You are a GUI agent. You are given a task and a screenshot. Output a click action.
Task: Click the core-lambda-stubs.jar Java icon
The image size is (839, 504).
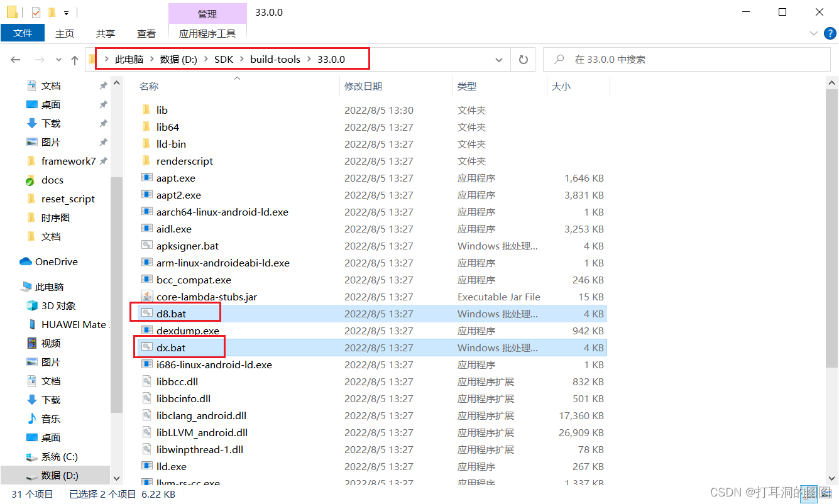click(146, 297)
